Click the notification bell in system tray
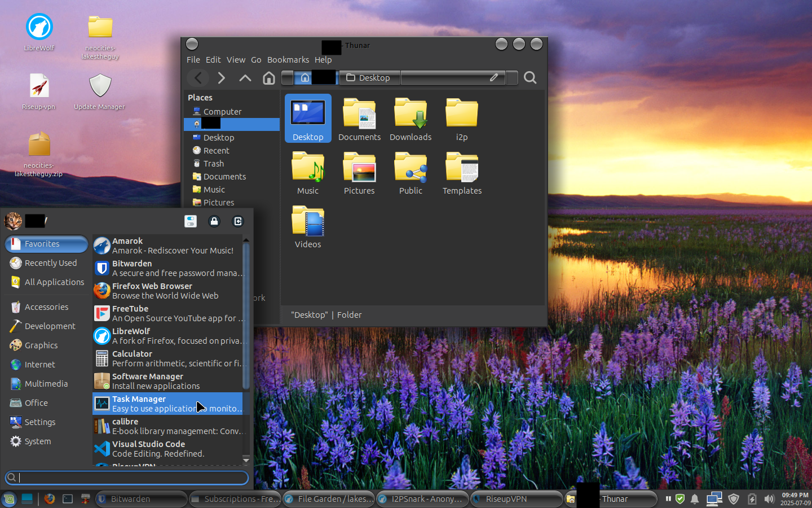 (x=695, y=499)
